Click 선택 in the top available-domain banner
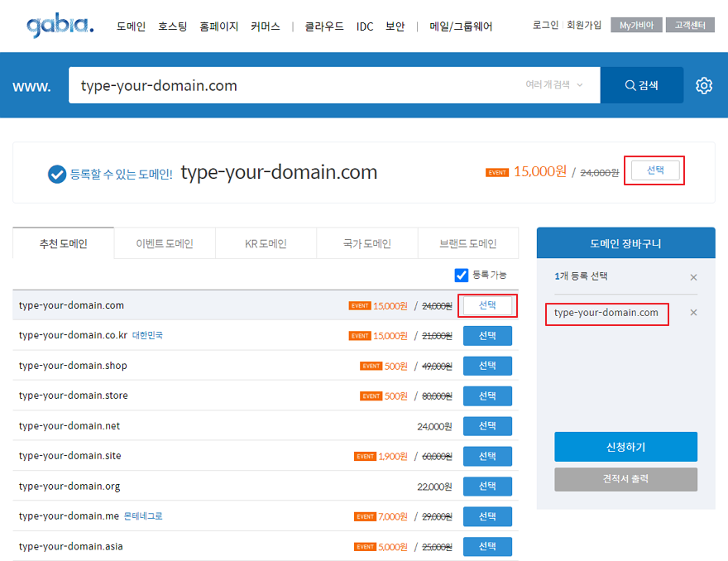728x561 pixels. point(655,170)
